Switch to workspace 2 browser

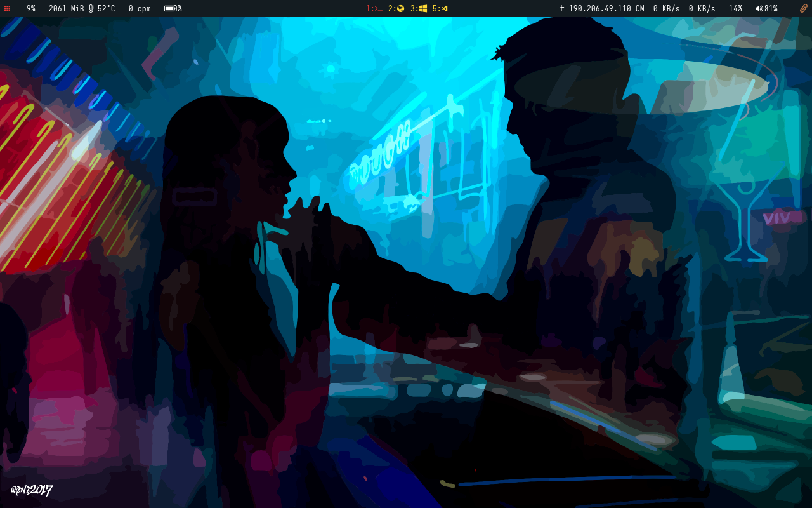pos(396,8)
